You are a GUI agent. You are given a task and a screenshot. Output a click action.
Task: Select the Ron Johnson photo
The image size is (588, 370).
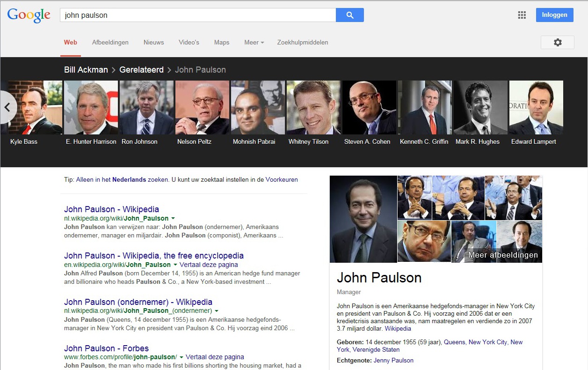point(146,108)
